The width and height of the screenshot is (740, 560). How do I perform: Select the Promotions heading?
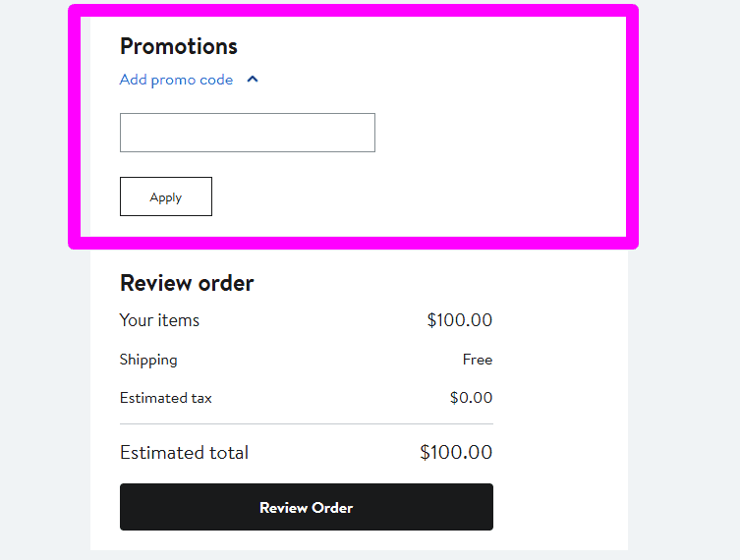(179, 46)
